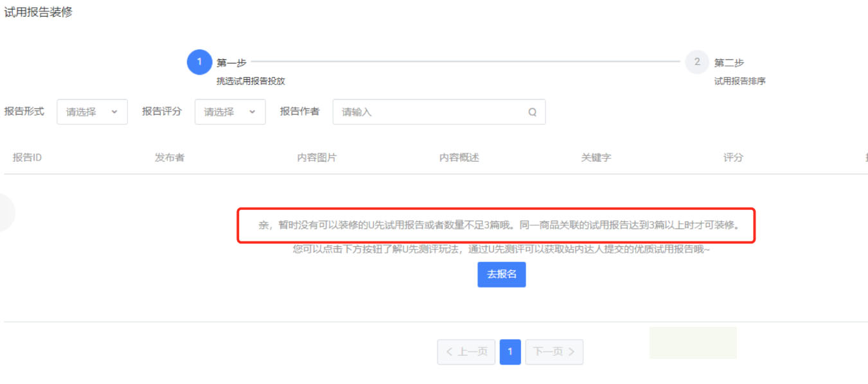Click the 报告ID column header
868x384 pixels.
coord(26,157)
